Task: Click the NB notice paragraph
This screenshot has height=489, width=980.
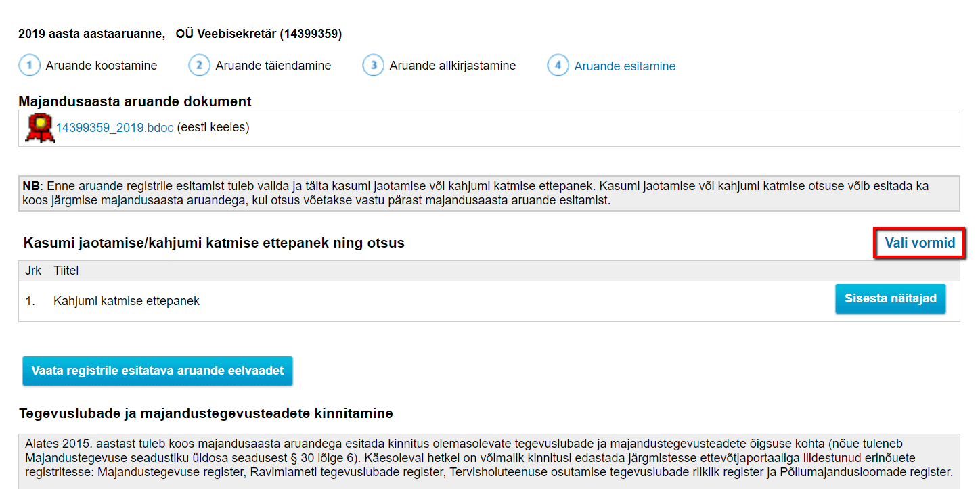Action: pos(489,193)
